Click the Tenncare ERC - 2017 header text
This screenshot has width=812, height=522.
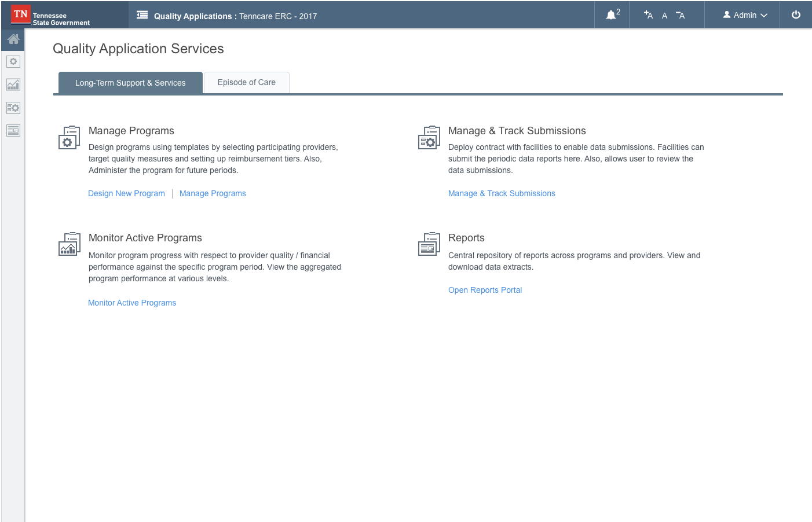(278, 16)
